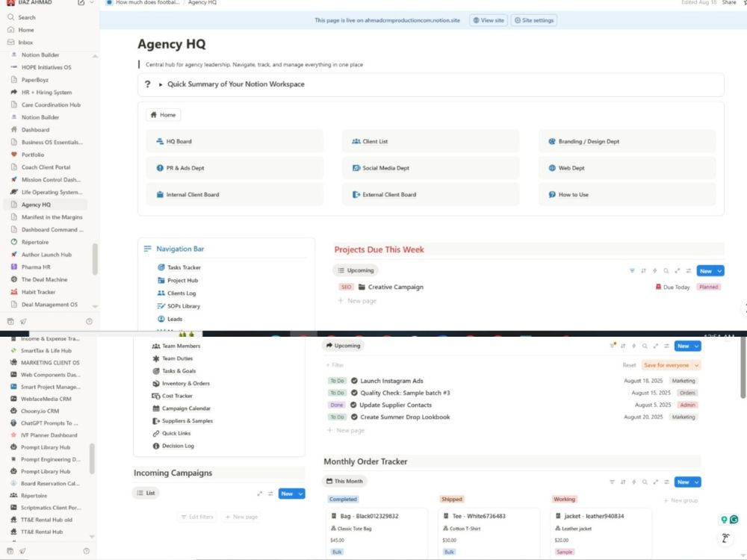Expand Quick Summary of Your Notion Workspace toggle
Image resolution: width=747 pixels, height=560 pixels.
pyautogui.click(x=161, y=84)
